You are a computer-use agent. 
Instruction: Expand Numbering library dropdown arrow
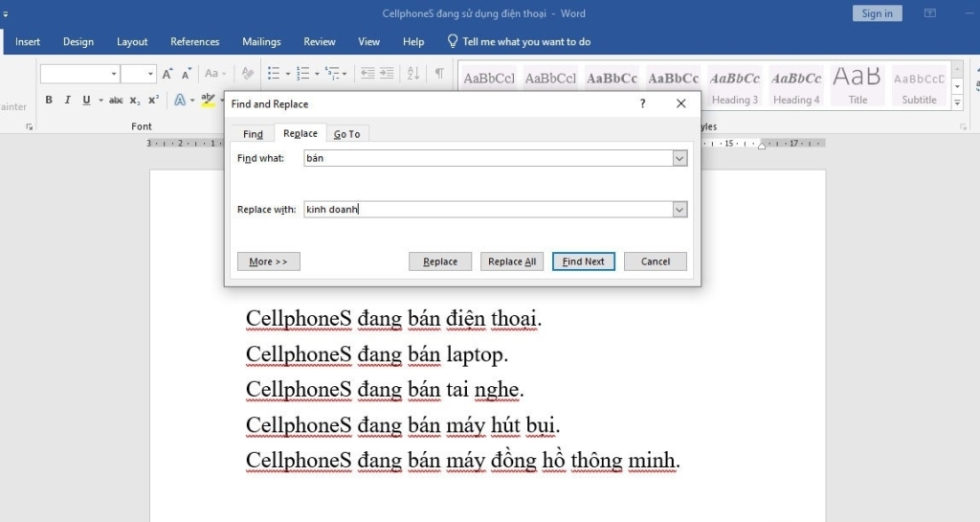[317, 74]
